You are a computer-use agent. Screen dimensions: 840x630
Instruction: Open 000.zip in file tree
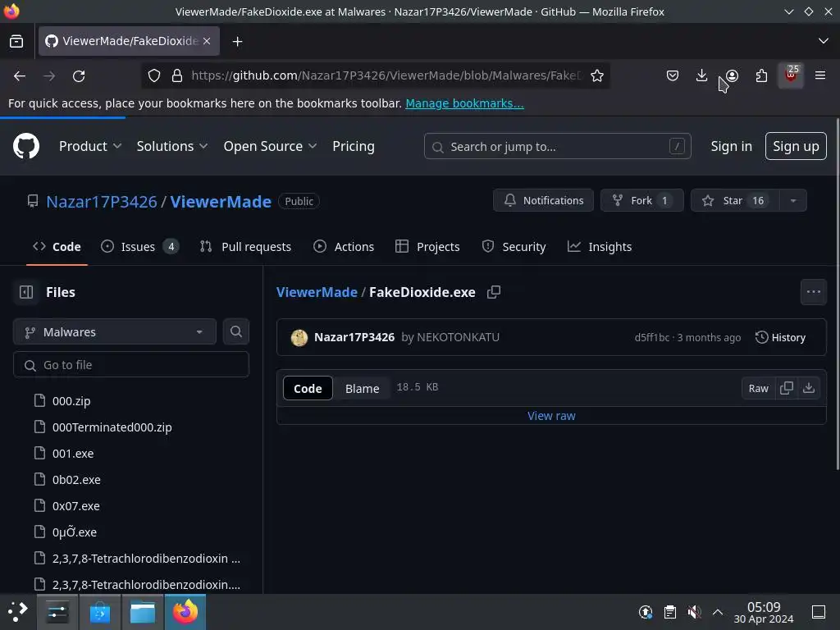click(x=71, y=400)
